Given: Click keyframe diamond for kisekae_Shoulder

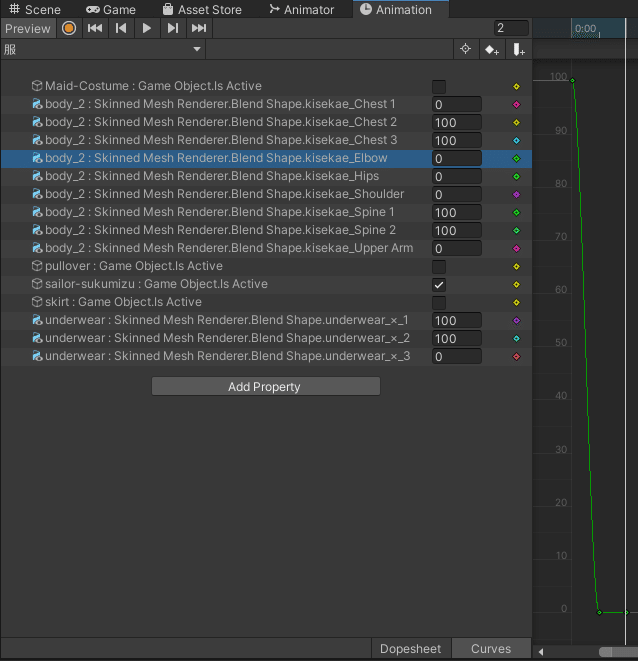Looking at the screenshot, I should (516, 194).
